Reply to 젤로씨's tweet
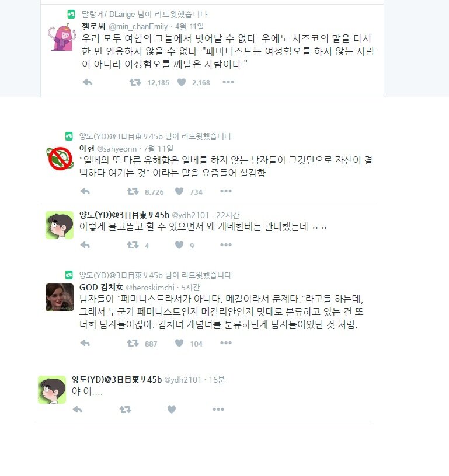Image resolution: width=449 pixels, height=476 pixels. click(87, 82)
